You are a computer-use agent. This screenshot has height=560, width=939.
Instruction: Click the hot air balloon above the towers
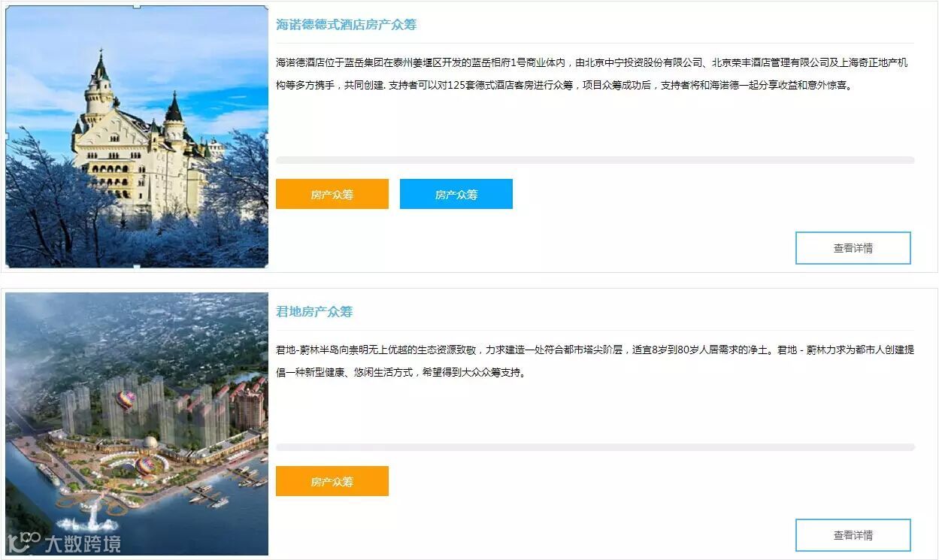tap(126, 401)
